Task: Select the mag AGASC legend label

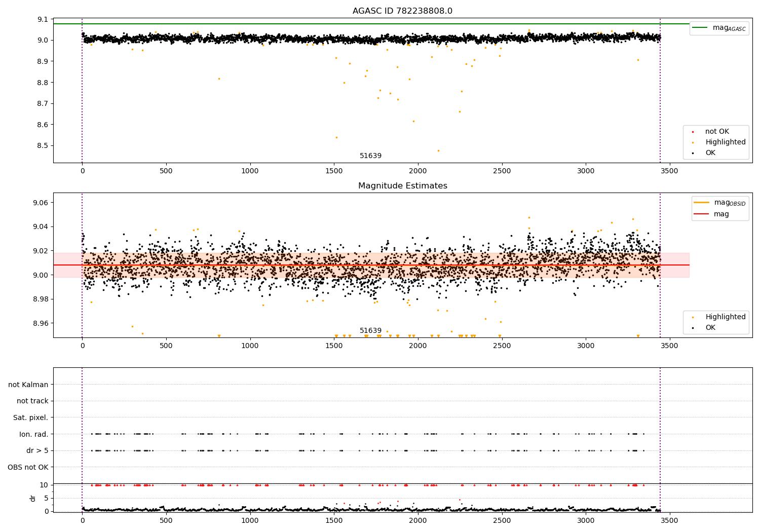Action: click(729, 28)
